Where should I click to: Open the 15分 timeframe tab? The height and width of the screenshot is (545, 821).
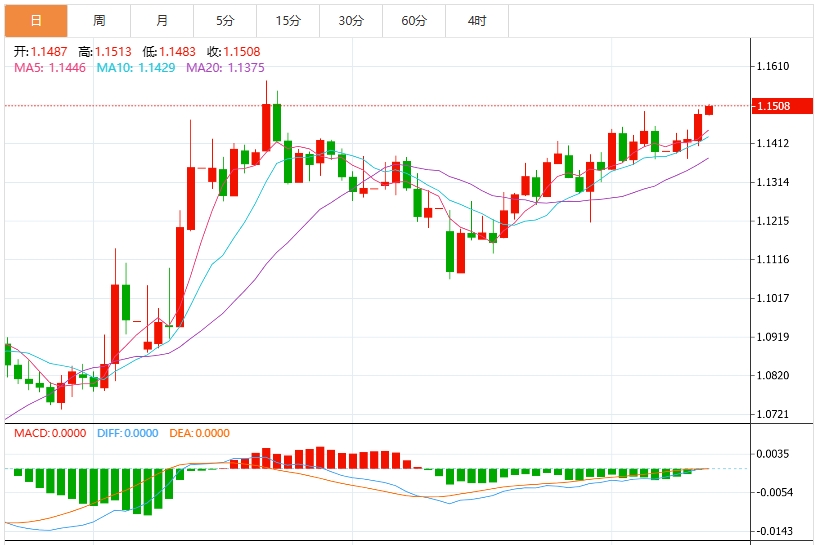click(x=288, y=20)
